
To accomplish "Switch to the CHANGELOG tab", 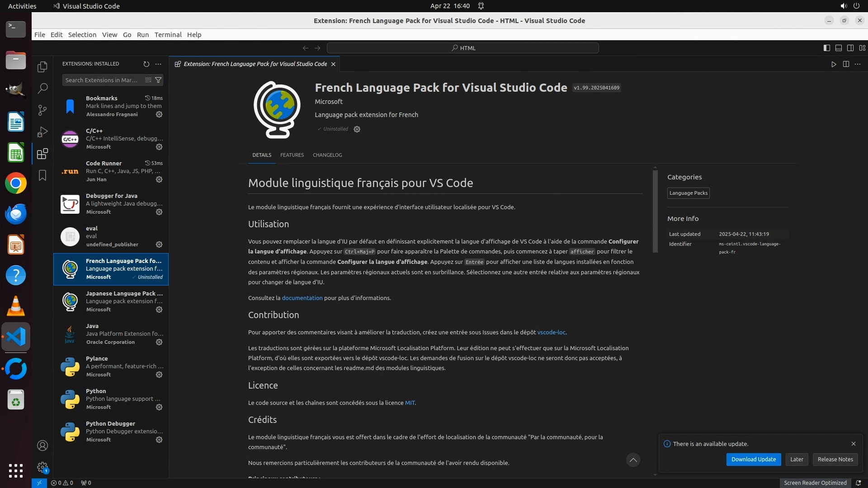I will click(327, 155).
